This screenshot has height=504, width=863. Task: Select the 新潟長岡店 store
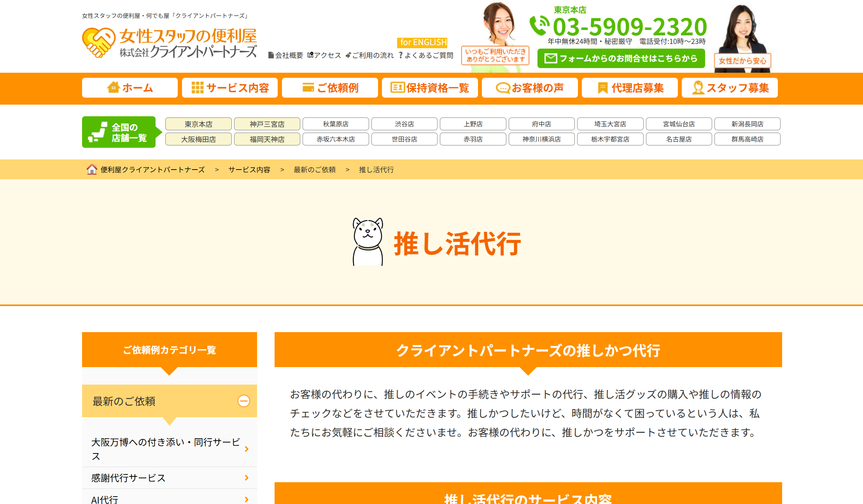tap(747, 124)
